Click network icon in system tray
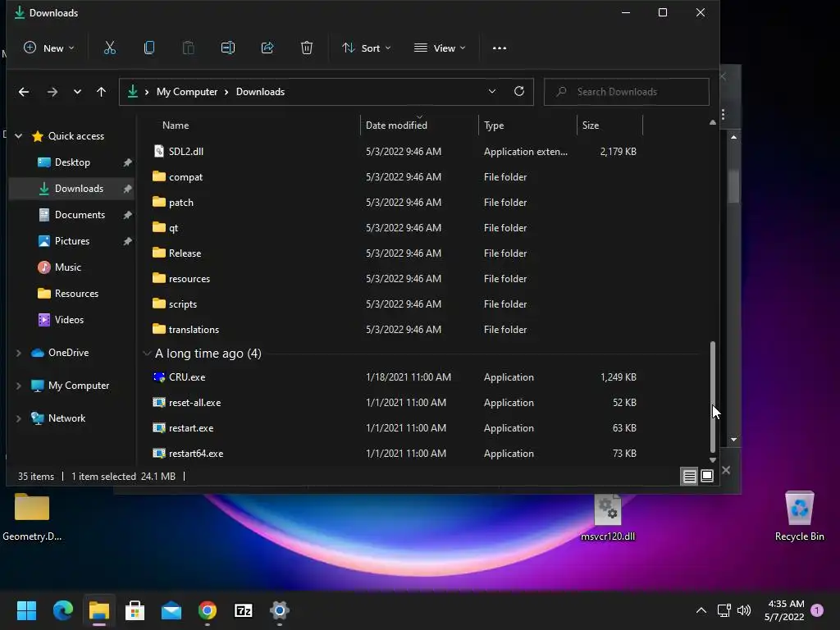 [724, 610]
